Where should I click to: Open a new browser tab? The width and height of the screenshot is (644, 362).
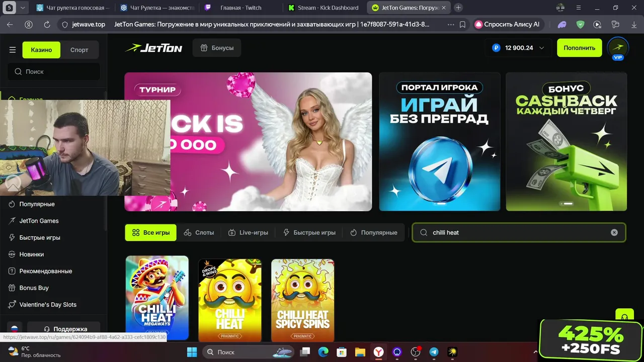point(458,8)
